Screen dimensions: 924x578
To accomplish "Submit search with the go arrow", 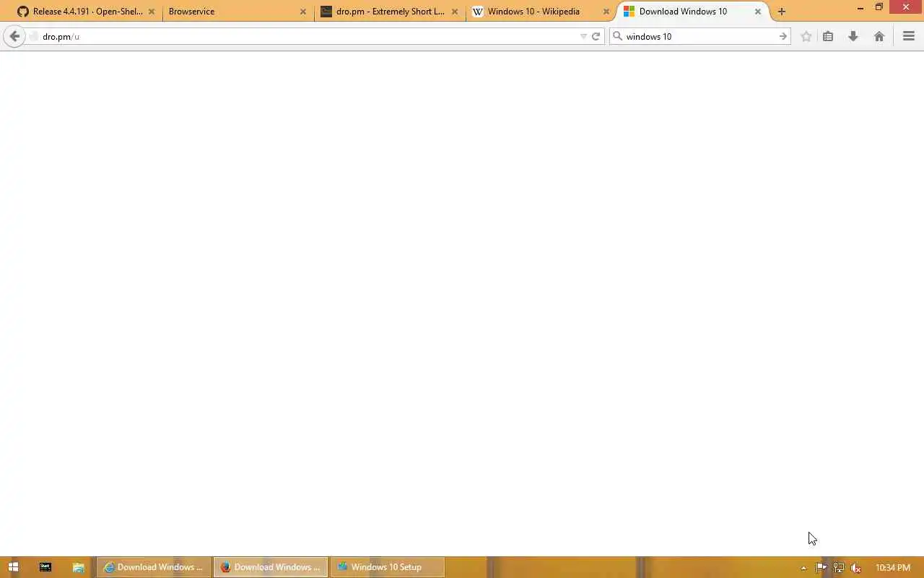I will click(x=783, y=36).
